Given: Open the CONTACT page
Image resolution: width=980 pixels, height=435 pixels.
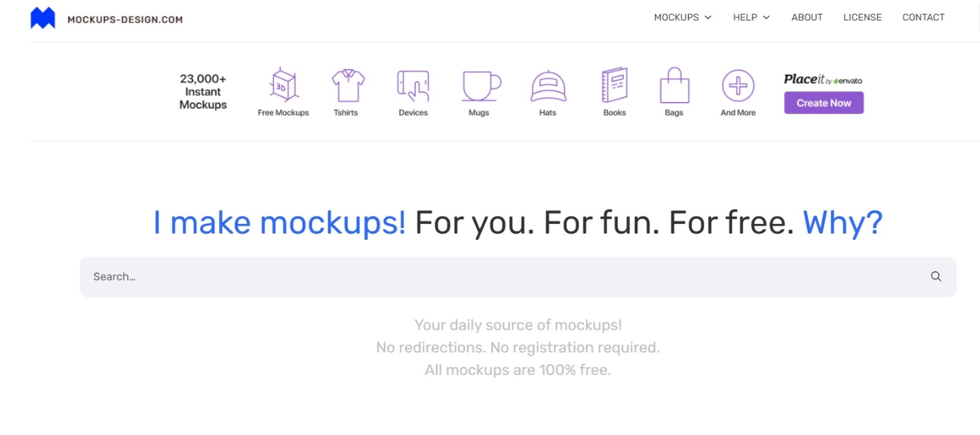Looking at the screenshot, I should (923, 17).
